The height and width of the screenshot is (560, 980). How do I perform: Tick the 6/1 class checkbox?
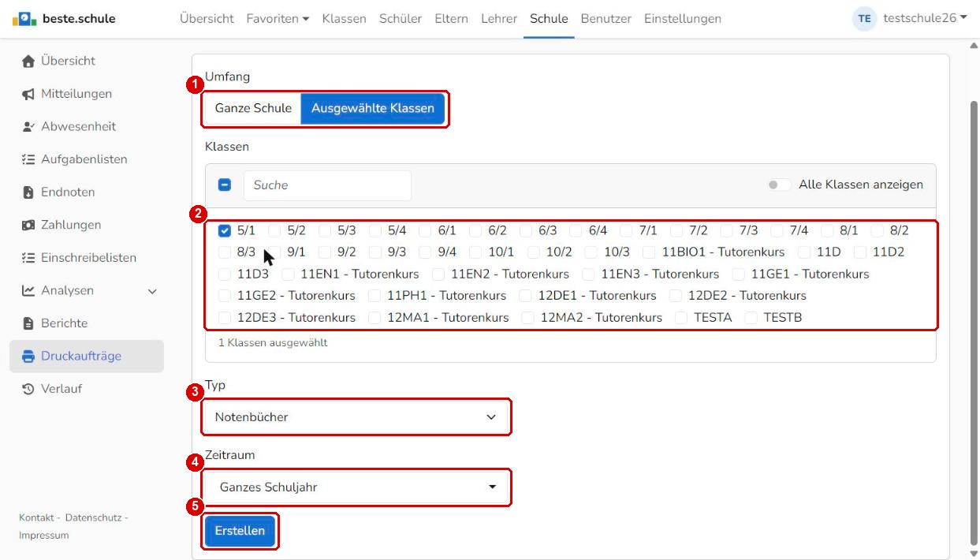point(425,231)
